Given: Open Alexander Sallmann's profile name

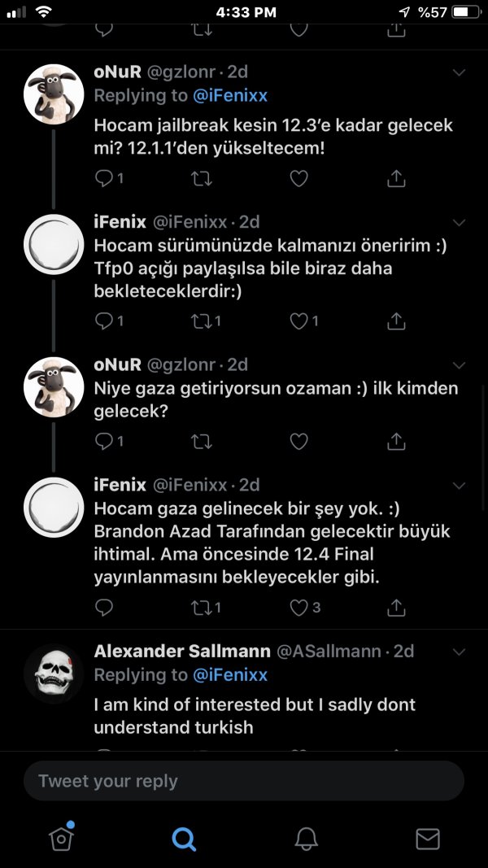Looking at the screenshot, I should point(182,651).
